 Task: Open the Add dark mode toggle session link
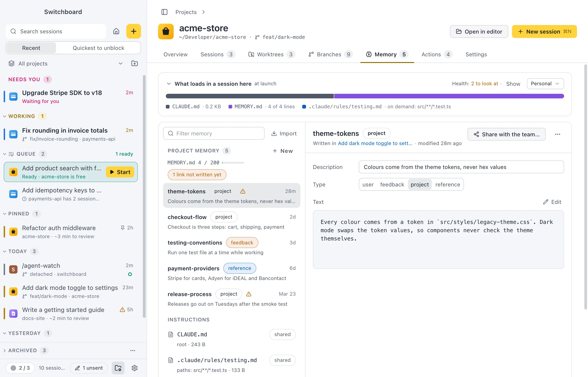(x=375, y=143)
